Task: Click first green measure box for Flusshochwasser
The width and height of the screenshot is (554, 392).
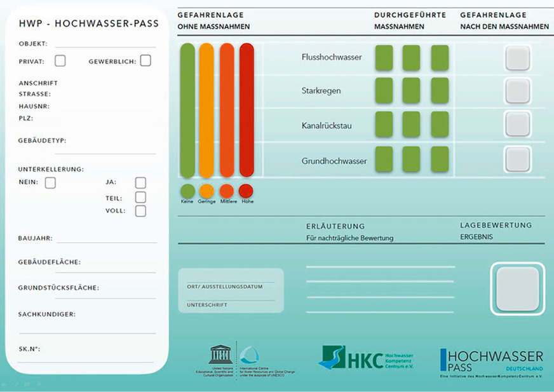Action: pos(384,58)
